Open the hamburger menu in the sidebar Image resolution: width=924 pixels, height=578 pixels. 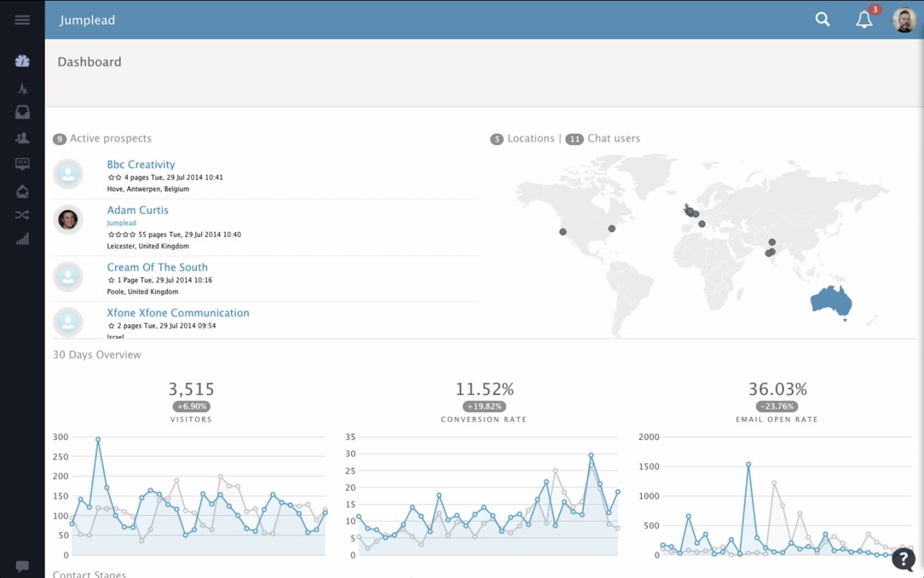pos(22,20)
